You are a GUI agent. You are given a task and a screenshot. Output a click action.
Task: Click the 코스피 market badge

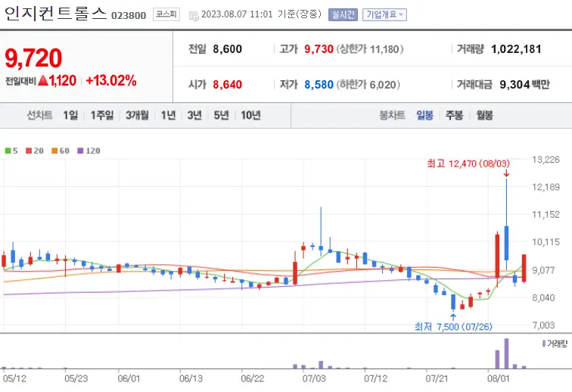166,14
